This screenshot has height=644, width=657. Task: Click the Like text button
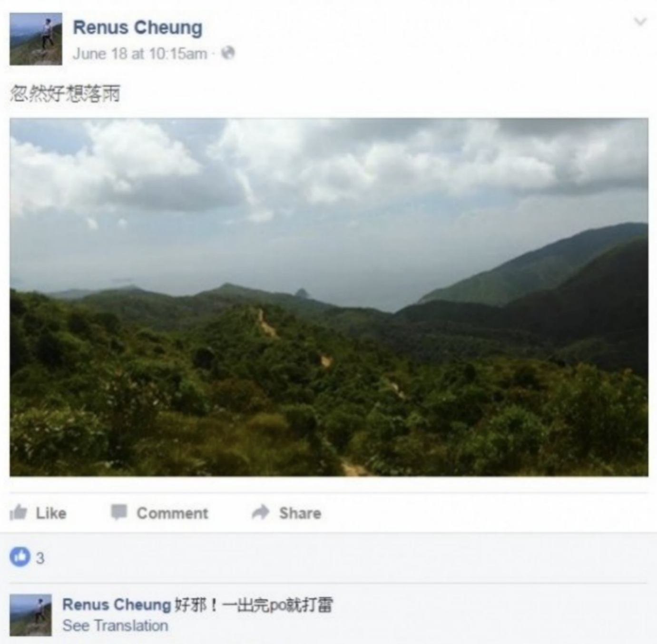(x=51, y=513)
